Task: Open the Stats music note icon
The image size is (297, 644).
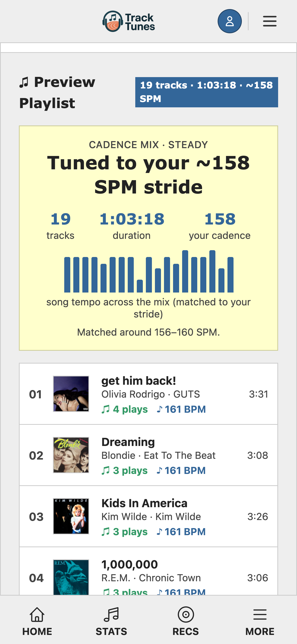Action: coord(111,614)
